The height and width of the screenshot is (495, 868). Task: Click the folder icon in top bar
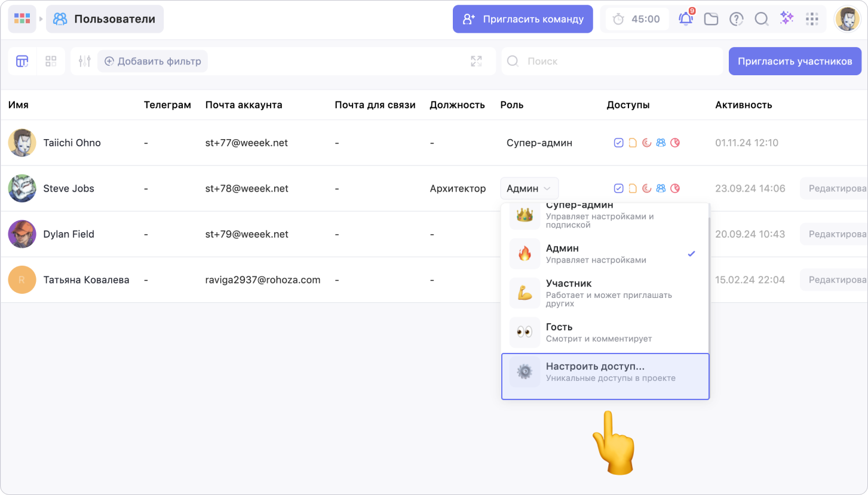point(711,19)
